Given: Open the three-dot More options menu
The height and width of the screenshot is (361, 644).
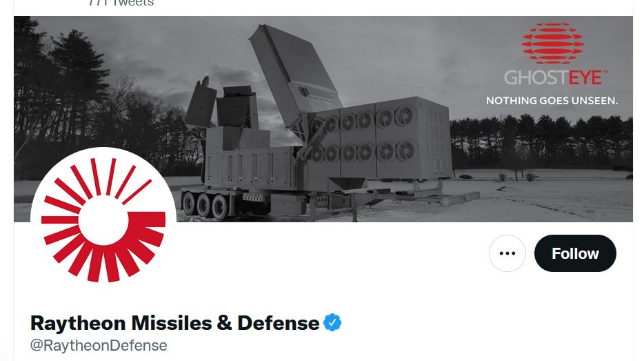Looking at the screenshot, I should pos(507,253).
